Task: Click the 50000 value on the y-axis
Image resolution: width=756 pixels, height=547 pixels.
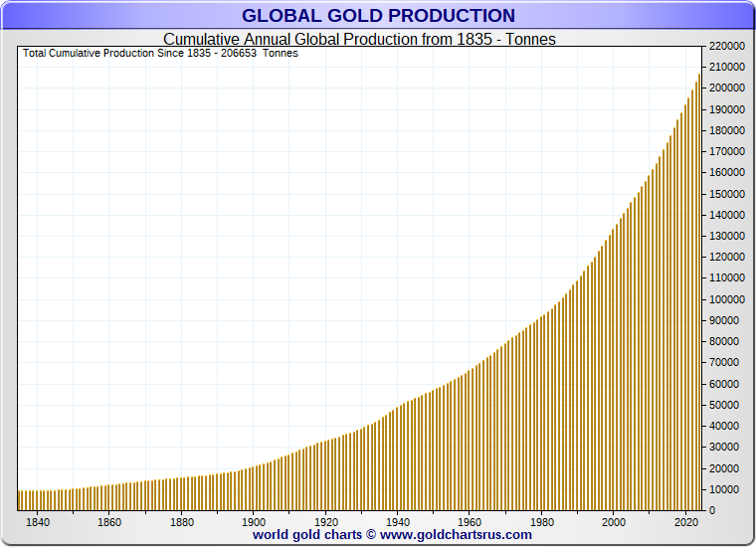Action: tap(725, 405)
